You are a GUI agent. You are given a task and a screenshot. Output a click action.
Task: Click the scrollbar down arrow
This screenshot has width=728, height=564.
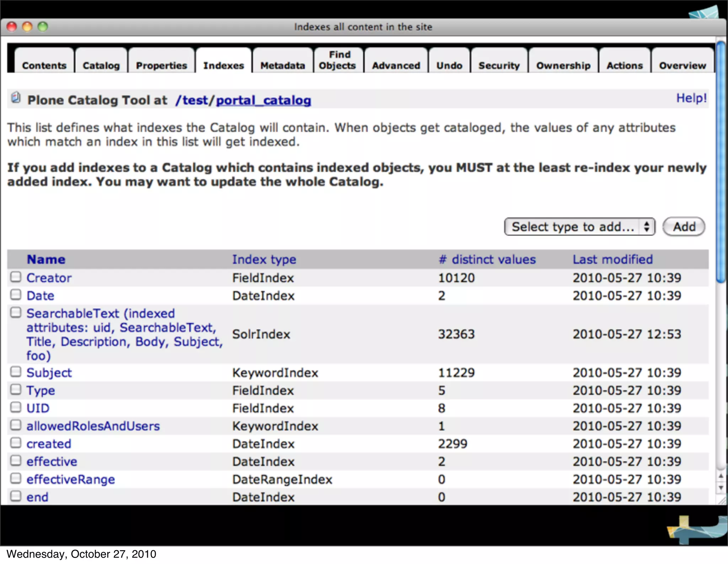[721, 488]
